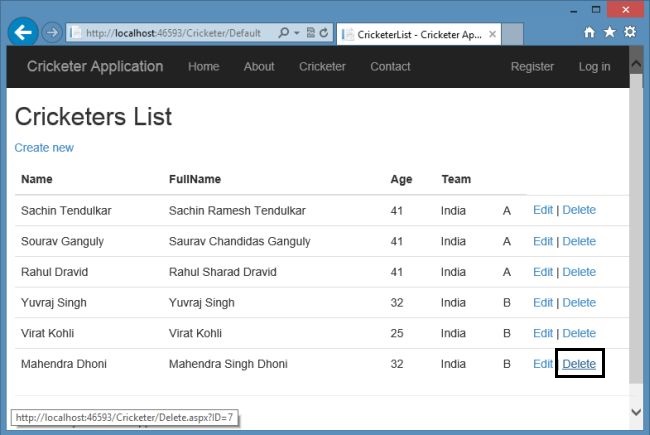The image size is (650, 435).
Task: Delete the Virat Kohli row
Action: 579,333
